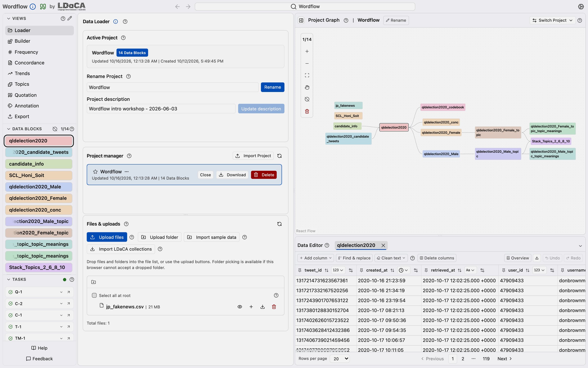The width and height of the screenshot is (588, 368).
Task: Go back with the left arrow
Action: (177, 7)
